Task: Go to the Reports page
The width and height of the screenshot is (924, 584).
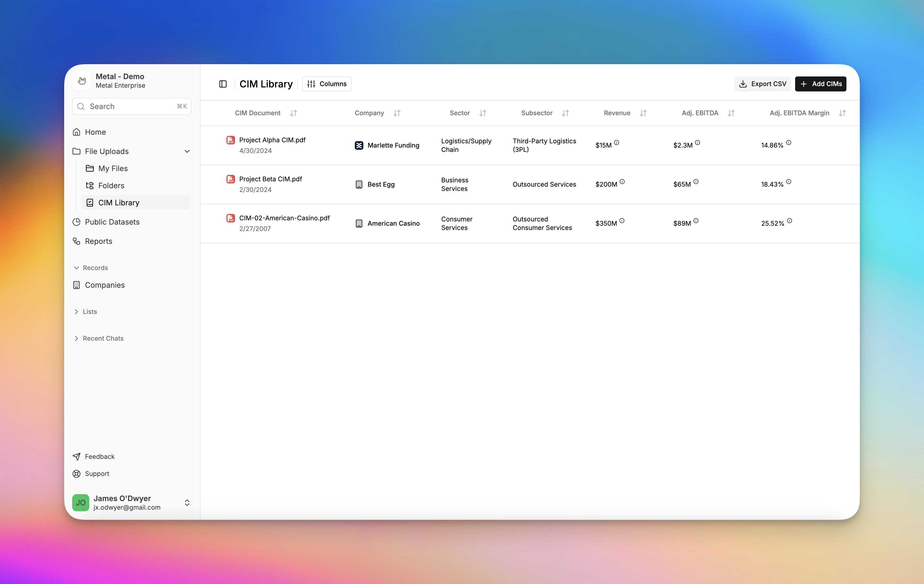Action: point(99,241)
